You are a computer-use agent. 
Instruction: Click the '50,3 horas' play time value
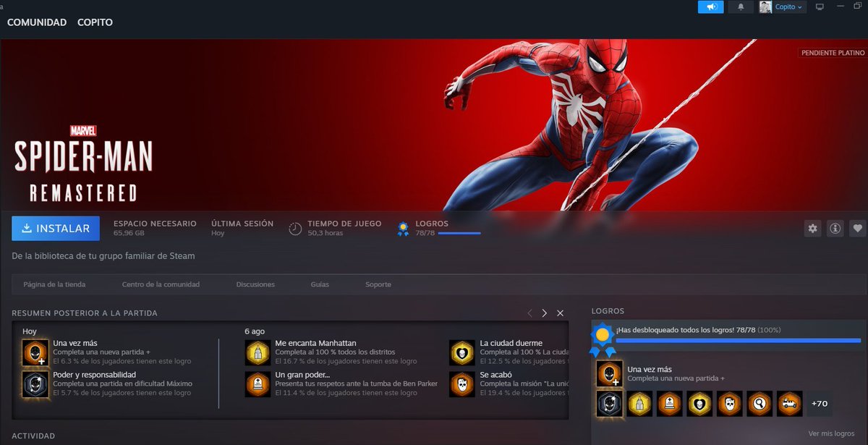click(325, 233)
